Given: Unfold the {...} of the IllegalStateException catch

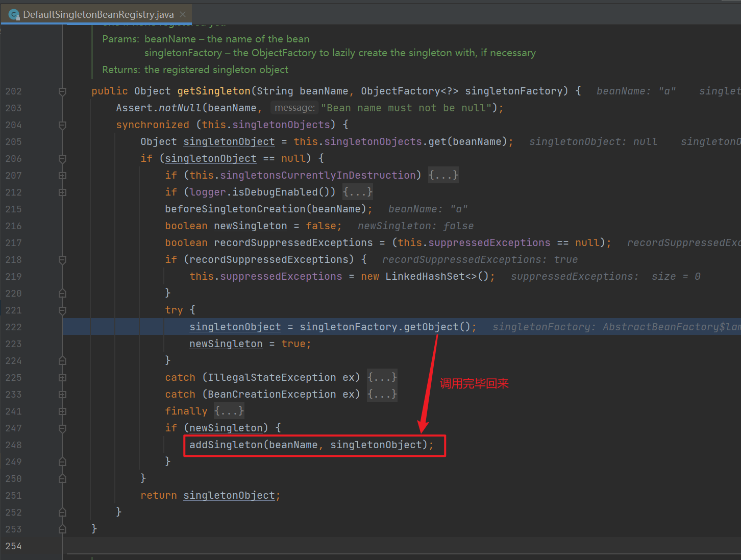Looking at the screenshot, I should [382, 378].
